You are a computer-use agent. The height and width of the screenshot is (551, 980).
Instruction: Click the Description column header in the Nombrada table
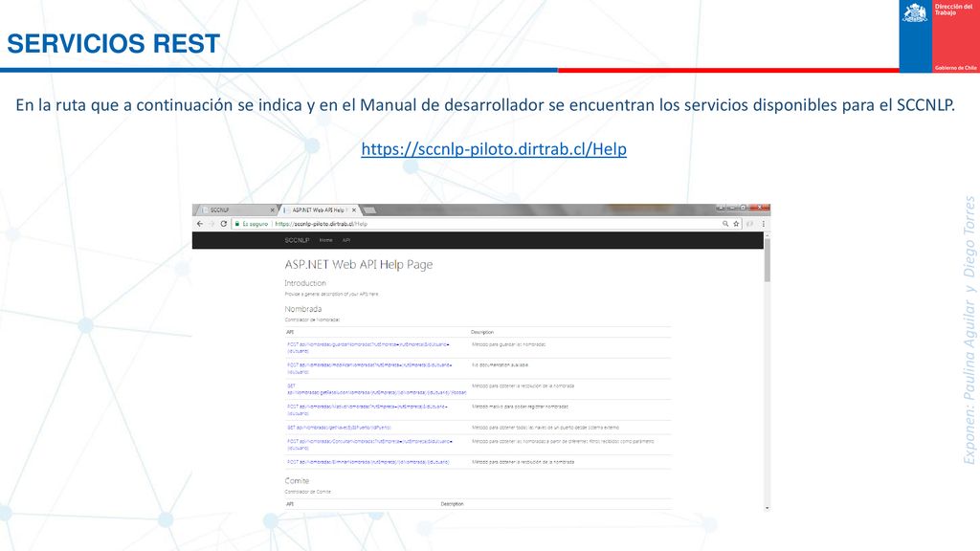point(482,332)
